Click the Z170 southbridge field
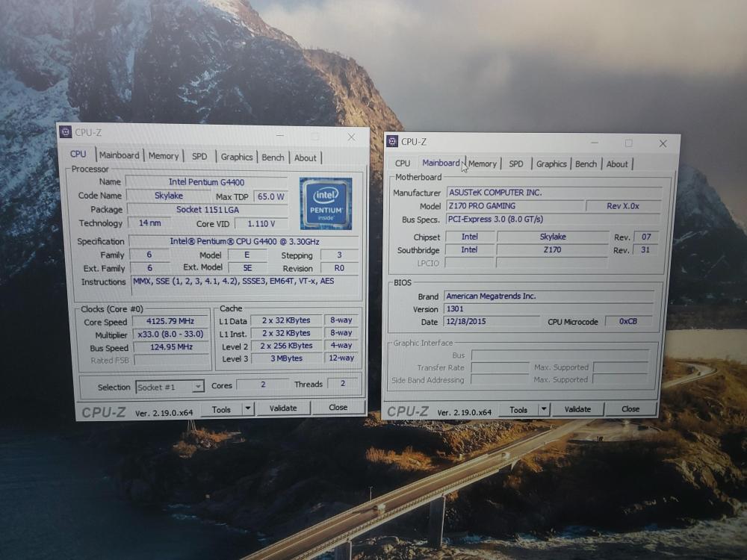The width and height of the screenshot is (747, 560). [552, 249]
